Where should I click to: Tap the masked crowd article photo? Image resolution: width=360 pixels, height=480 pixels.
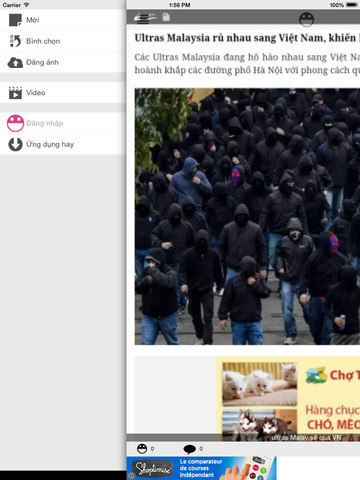click(247, 216)
